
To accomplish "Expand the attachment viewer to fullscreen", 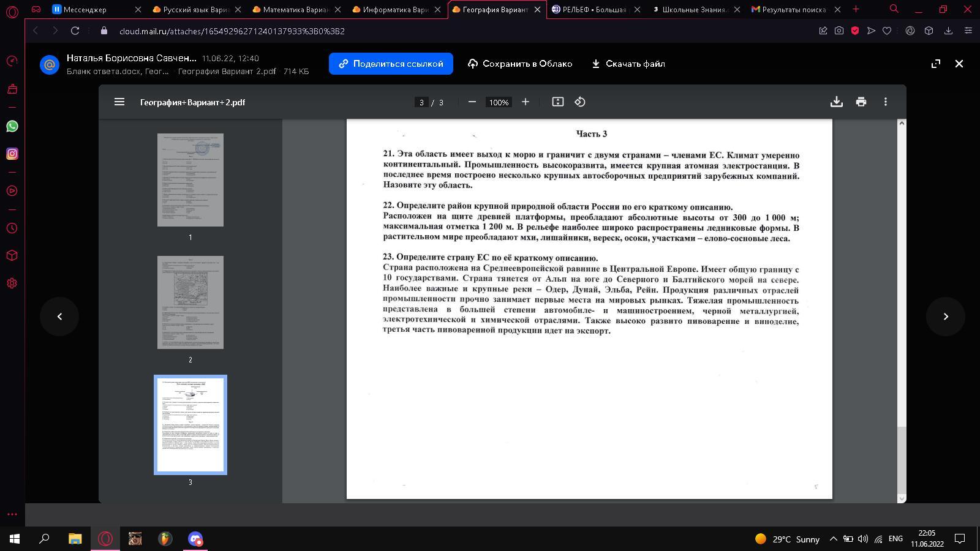I will (936, 64).
